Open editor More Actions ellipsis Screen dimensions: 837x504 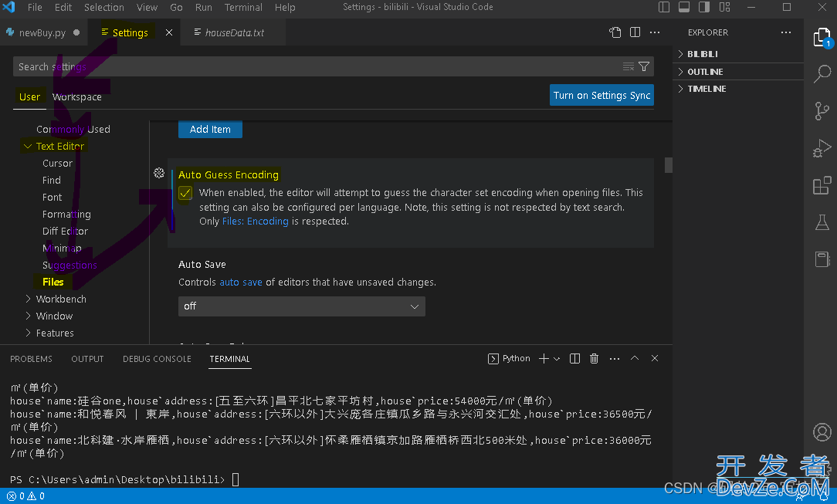655,32
